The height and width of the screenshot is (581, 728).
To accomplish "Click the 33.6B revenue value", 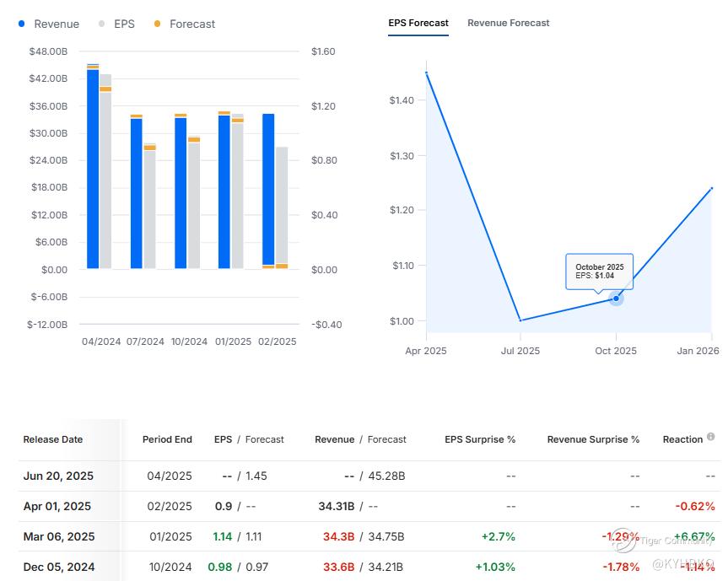I will (x=339, y=567).
